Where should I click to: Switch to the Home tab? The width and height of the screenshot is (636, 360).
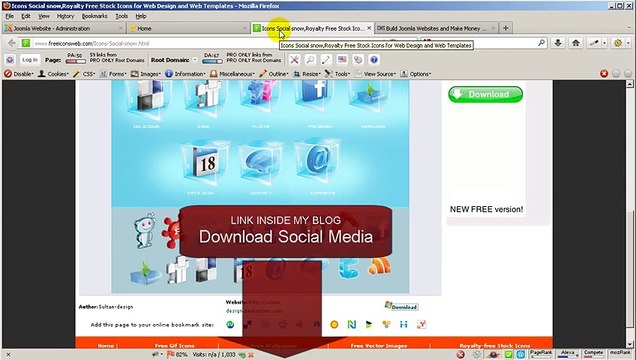pos(188,28)
